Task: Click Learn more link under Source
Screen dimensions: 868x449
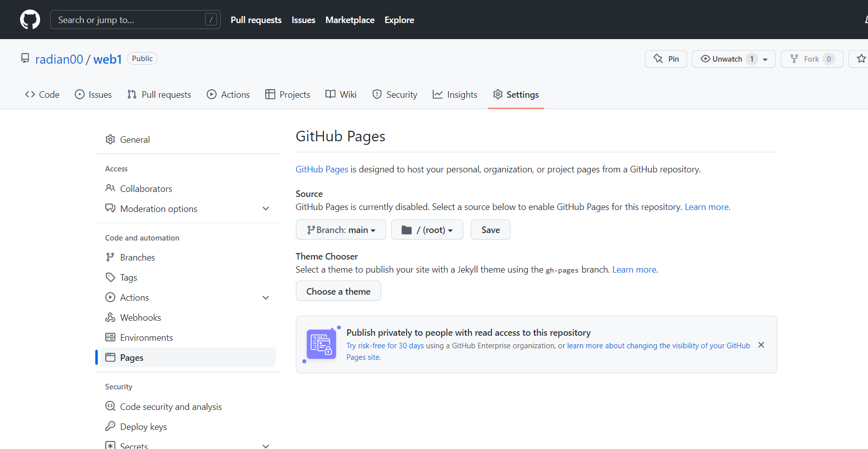Action: pos(707,207)
